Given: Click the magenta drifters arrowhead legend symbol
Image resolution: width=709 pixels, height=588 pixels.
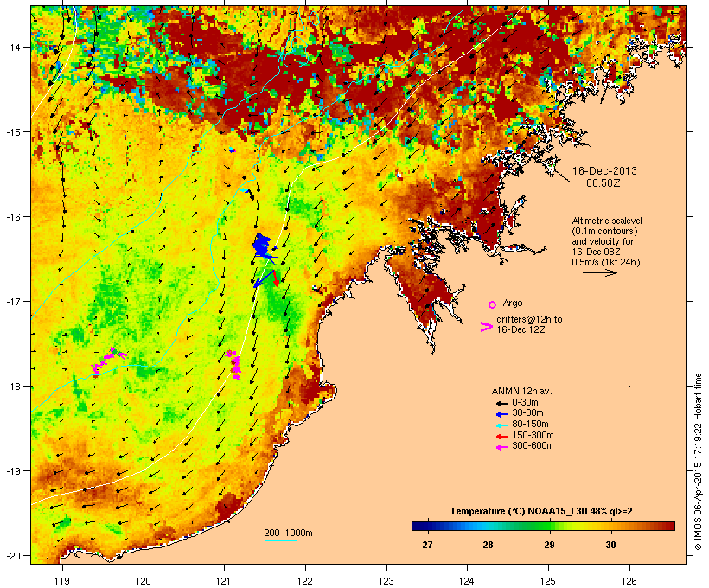Looking at the screenshot, I should [486, 327].
